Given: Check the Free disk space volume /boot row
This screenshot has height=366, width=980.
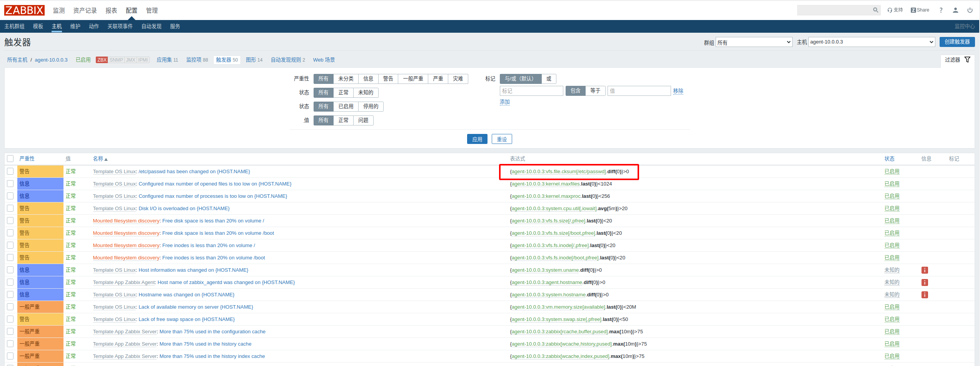Looking at the screenshot, I should pos(10,233).
